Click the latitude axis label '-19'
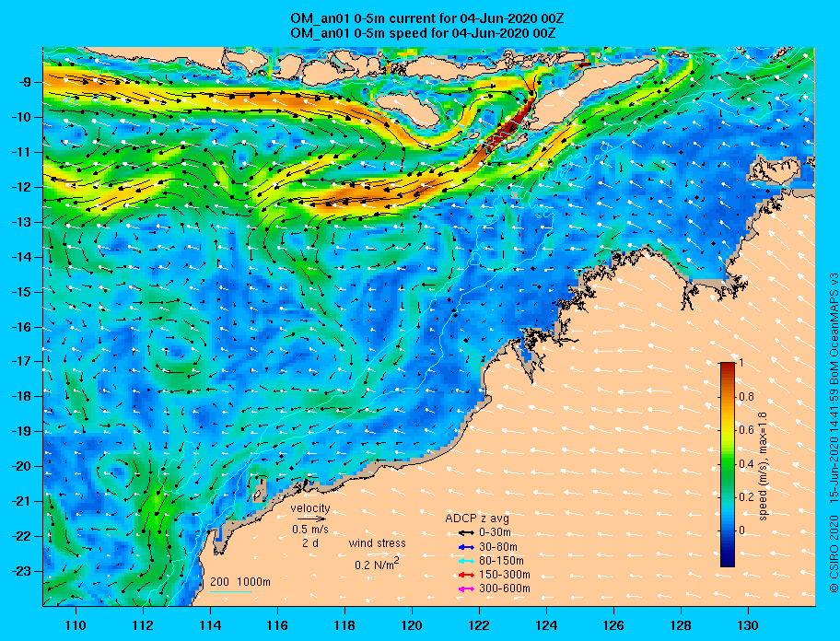 pos(22,431)
